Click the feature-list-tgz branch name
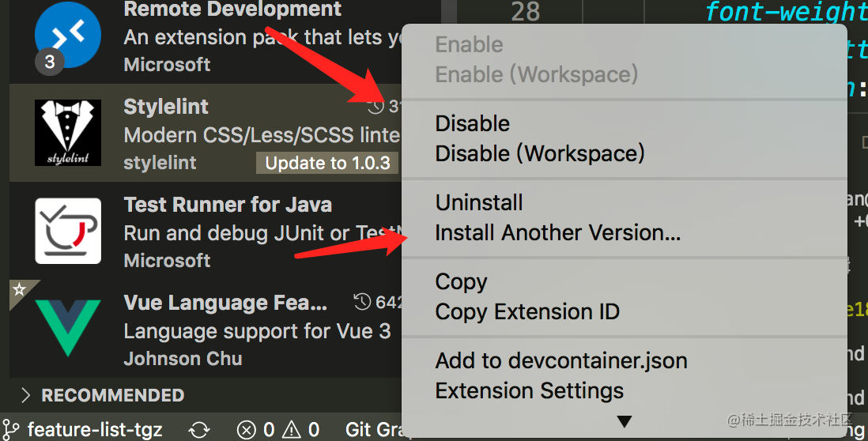Image resolution: width=868 pixels, height=441 pixels. pos(95,430)
